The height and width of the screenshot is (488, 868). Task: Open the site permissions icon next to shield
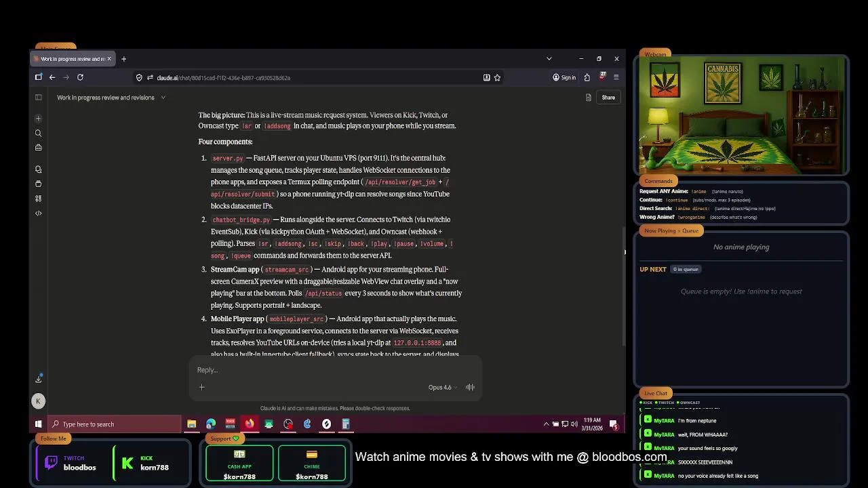pyautogui.click(x=150, y=78)
